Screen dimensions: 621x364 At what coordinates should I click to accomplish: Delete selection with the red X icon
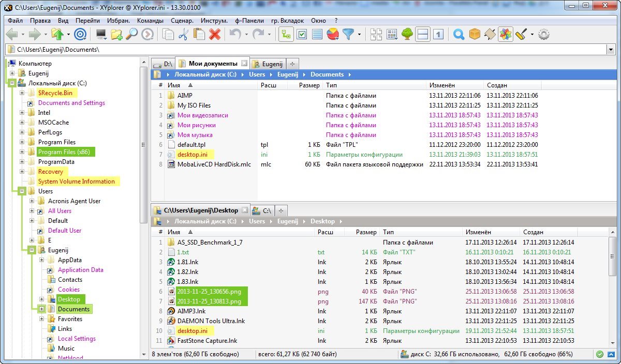pyautogui.click(x=215, y=35)
